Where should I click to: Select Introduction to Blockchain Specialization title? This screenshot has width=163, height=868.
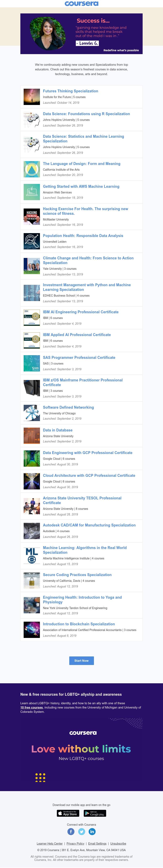point(79,624)
